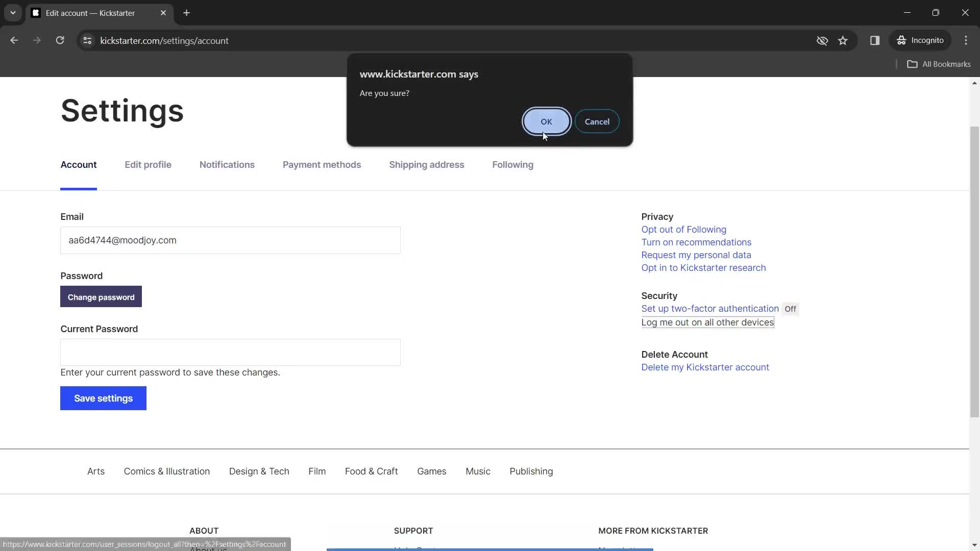Open the Arts category

(96, 471)
